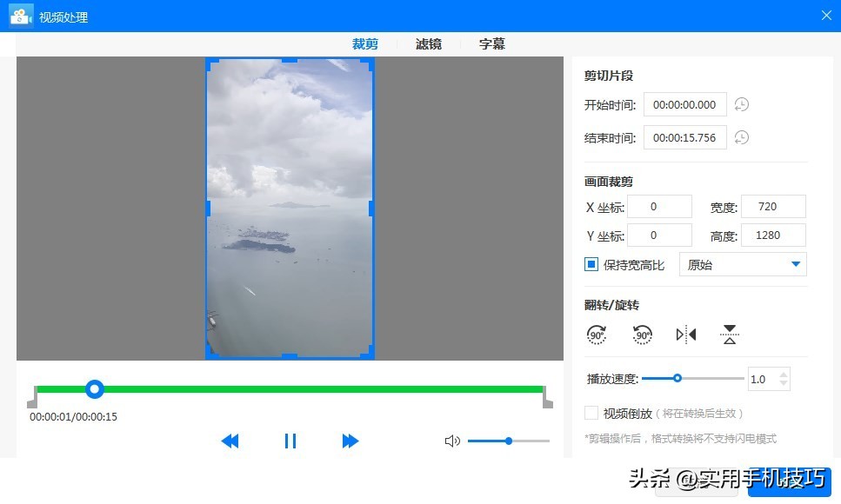Click the clock icon beside 结束时间 field
Image resolution: width=841 pixels, height=504 pixels.
coord(740,137)
